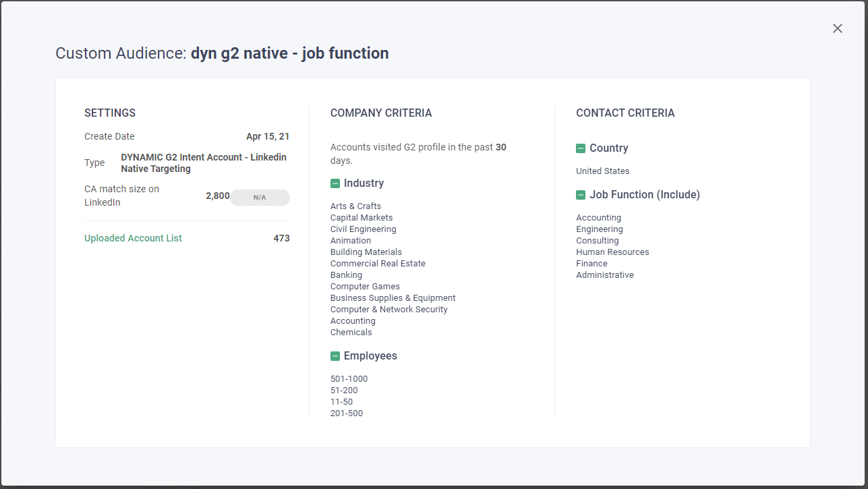Click the Commercial Real Estate industry entry
Viewport: 868px width, 489px height.
click(378, 264)
